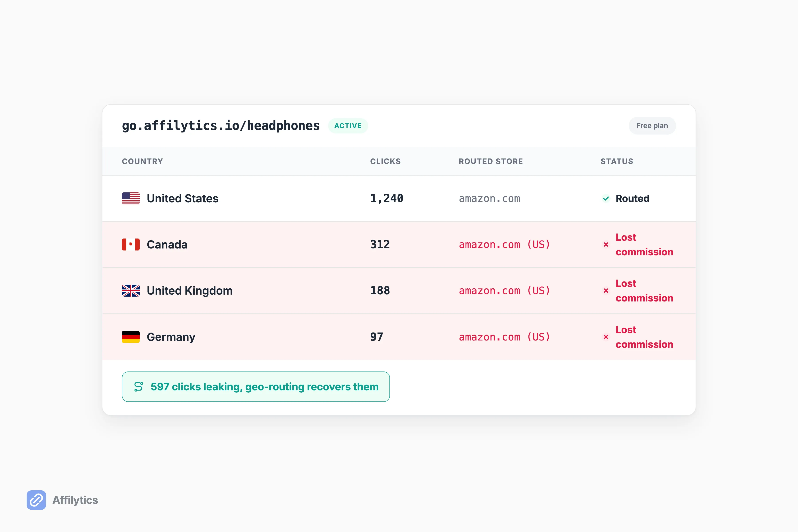Click the Germany flag icon

click(x=131, y=337)
